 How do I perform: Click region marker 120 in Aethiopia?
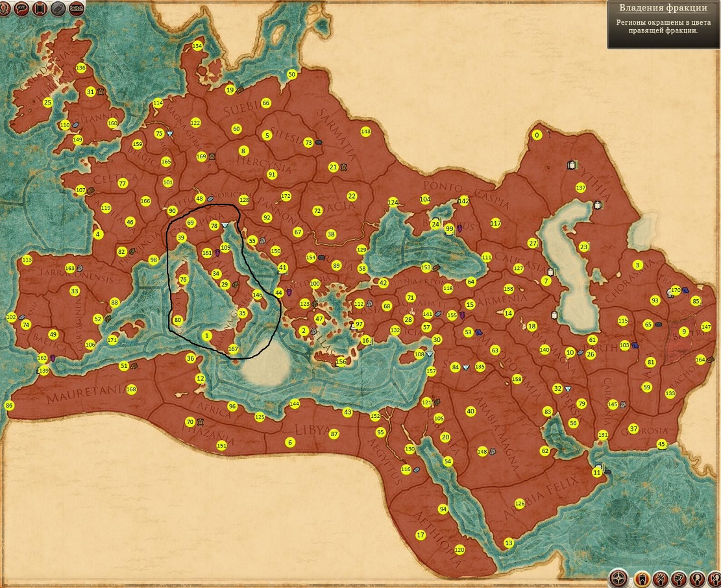459,550
